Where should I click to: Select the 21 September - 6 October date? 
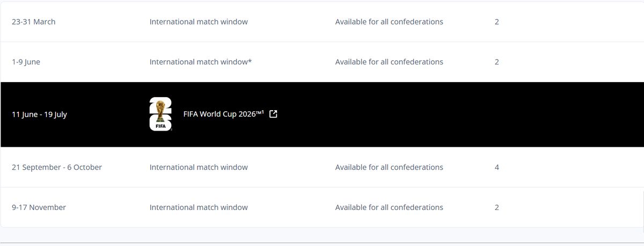(57, 167)
